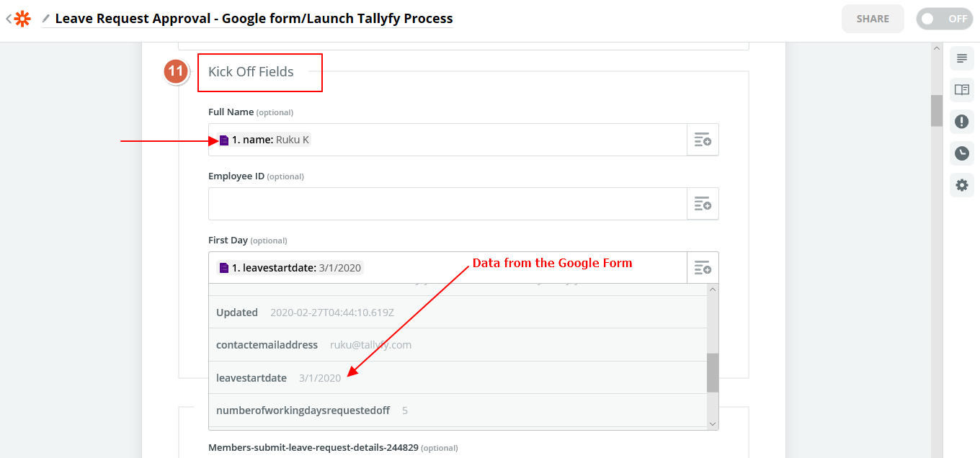Click the empty Employee ID input field

click(x=447, y=204)
